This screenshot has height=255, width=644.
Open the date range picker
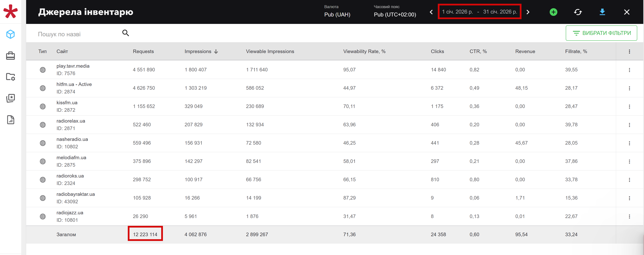pyautogui.click(x=479, y=12)
